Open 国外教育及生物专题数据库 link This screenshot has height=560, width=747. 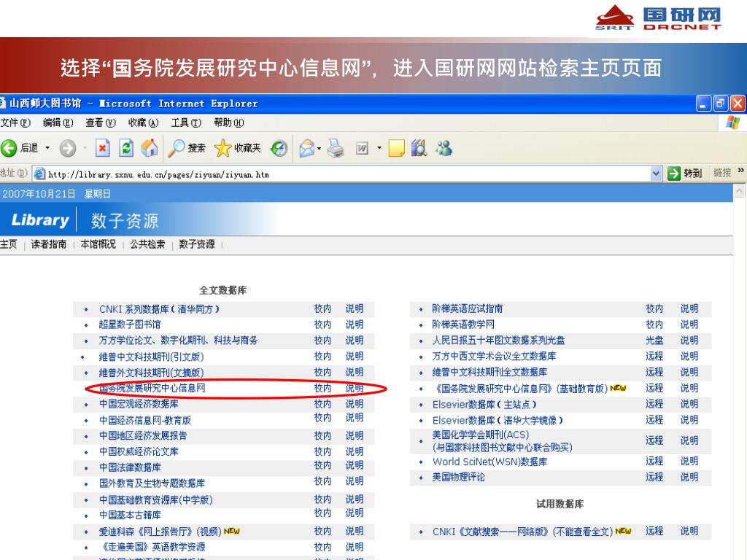[x=152, y=483]
